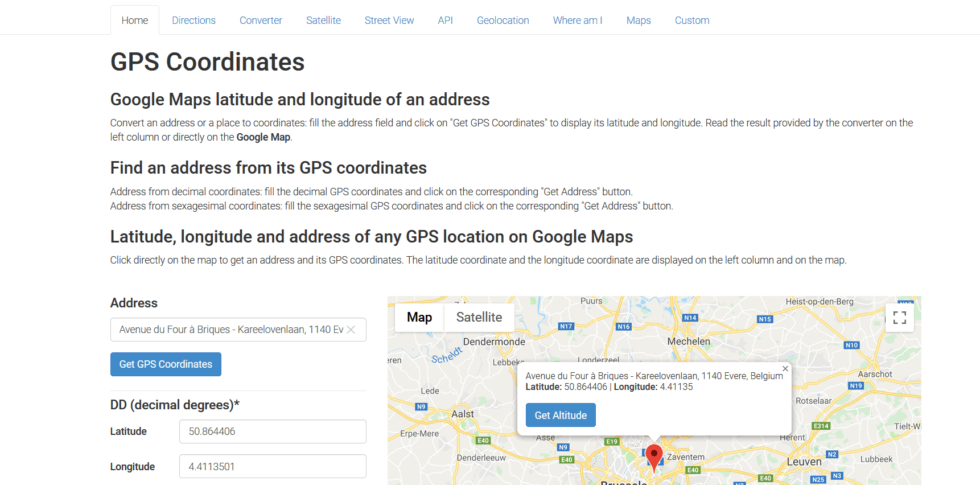Click the Lede map label

coord(430,391)
